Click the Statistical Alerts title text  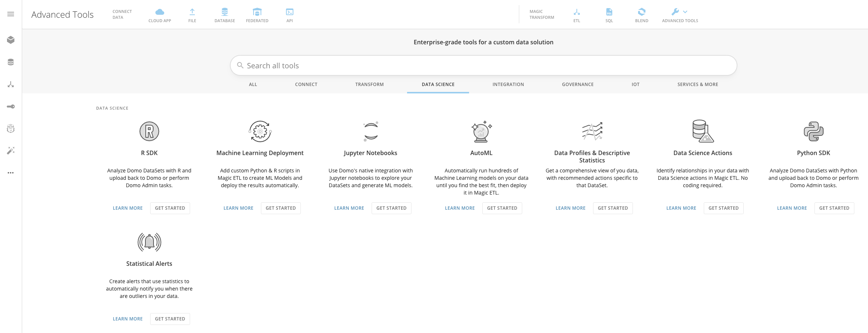149,264
